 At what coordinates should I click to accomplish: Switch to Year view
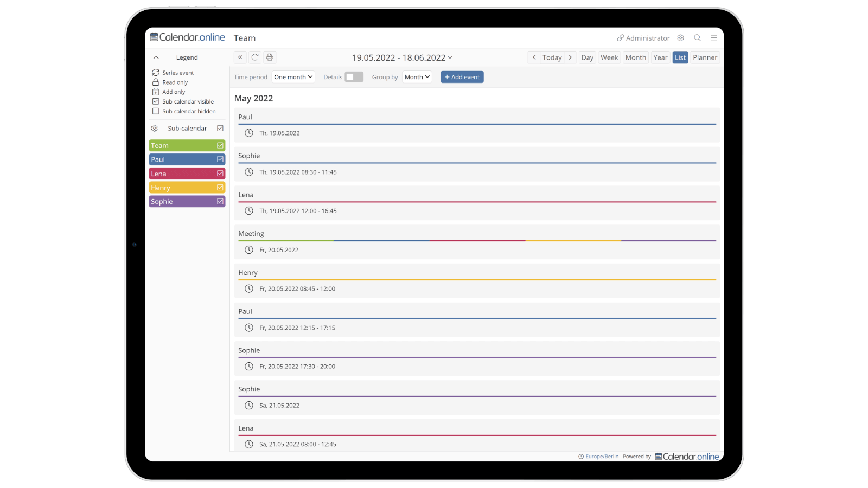point(661,57)
